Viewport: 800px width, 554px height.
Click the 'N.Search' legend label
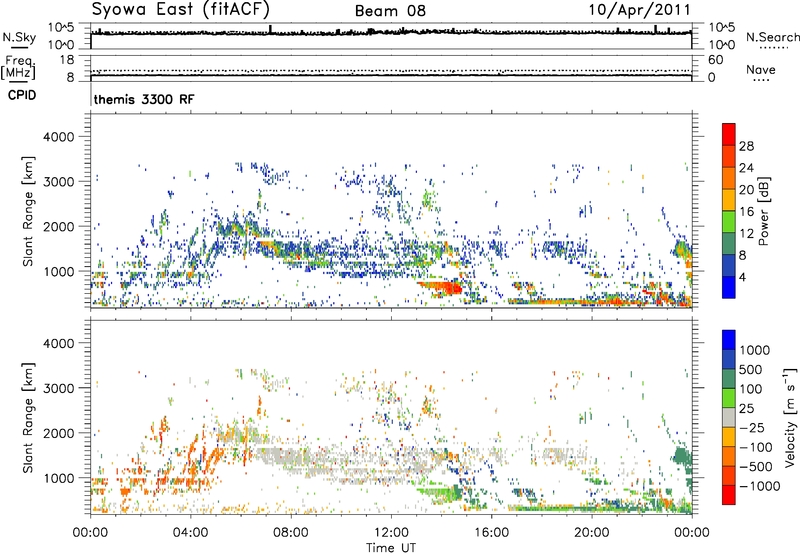(x=772, y=37)
